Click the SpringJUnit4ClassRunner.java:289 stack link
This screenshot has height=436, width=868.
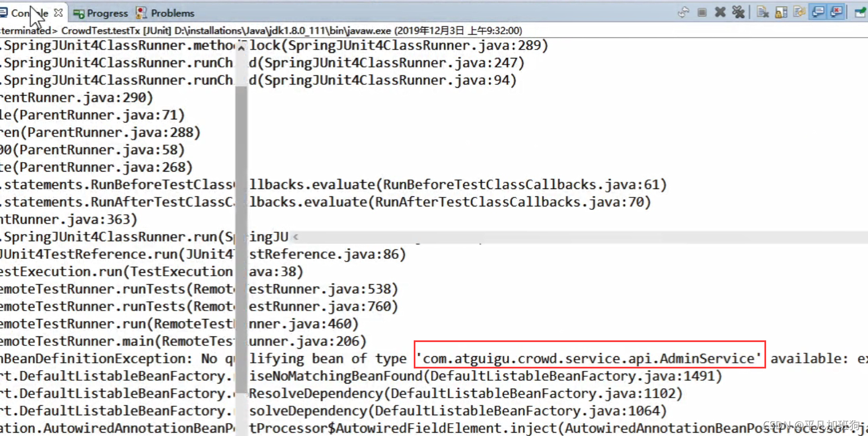tap(414, 46)
